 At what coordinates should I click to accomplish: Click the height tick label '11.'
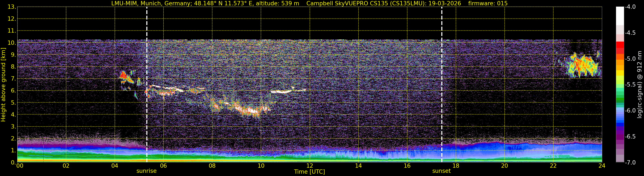point(12,31)
